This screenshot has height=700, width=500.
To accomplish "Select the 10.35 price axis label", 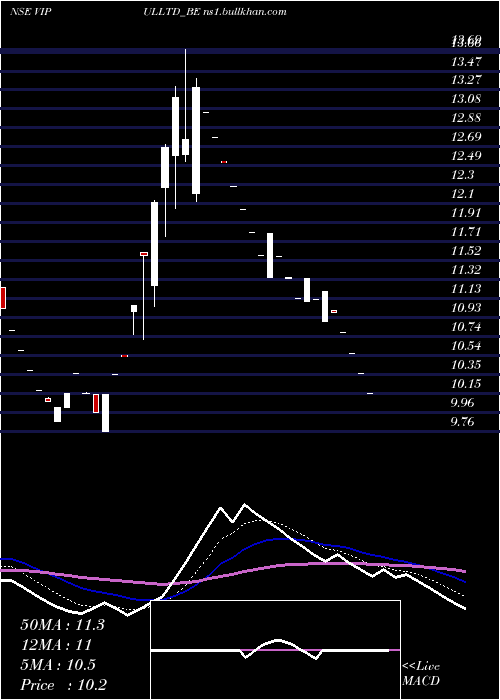I will coord(466,365).
